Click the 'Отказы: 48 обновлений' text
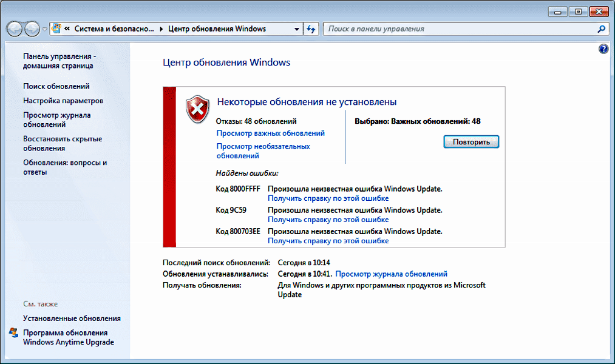This screenshot has width=615, height=364. [256, 121]
